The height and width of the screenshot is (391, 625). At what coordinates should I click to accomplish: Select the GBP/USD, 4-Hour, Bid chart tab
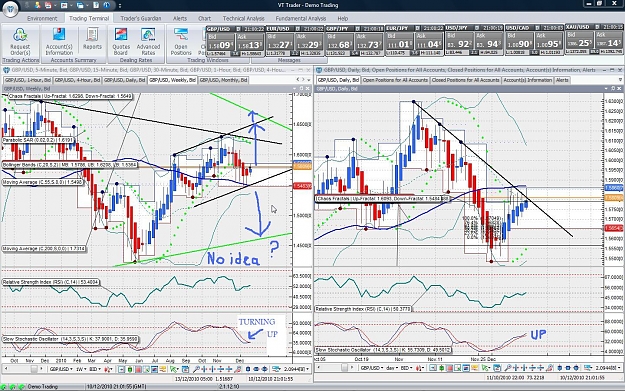77,80
